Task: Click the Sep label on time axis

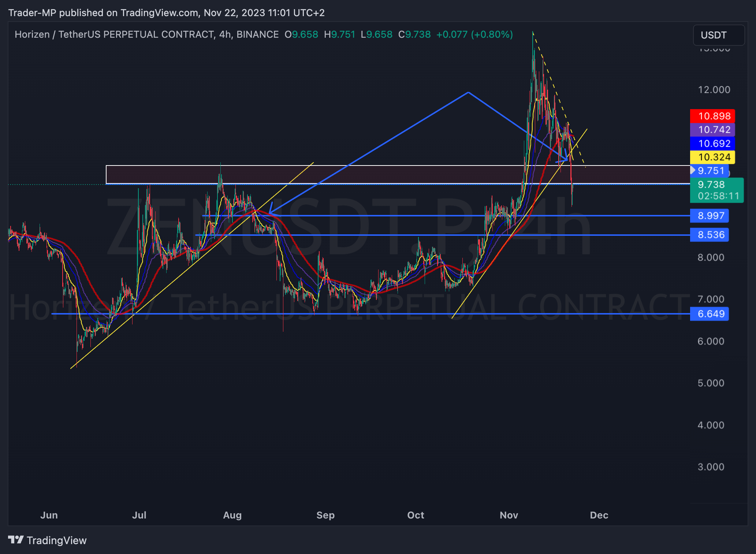Action: 325,515
